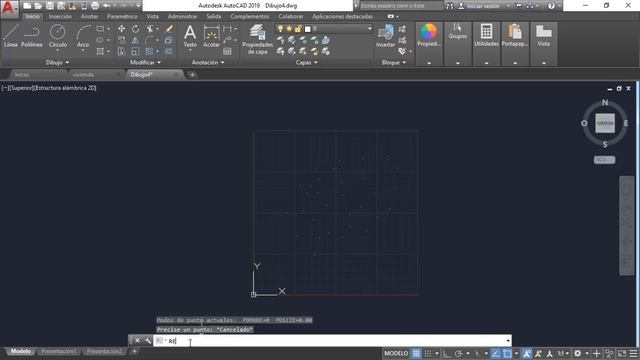Click the help search input field
Viewport: 640px width, 360px height.
(x=401, y=6)
